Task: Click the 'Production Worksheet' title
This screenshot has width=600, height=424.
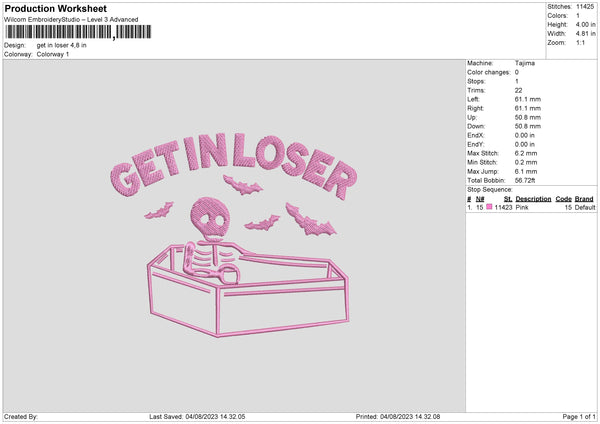Action: tap(55, 8)
